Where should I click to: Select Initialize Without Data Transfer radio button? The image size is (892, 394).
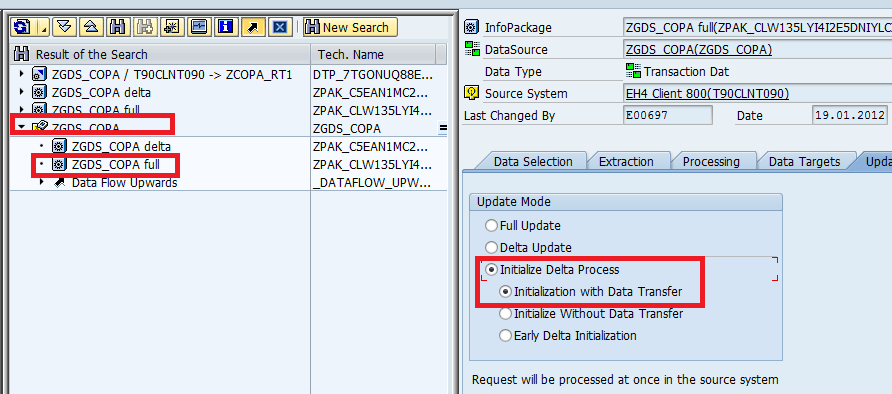click(505, 313)
